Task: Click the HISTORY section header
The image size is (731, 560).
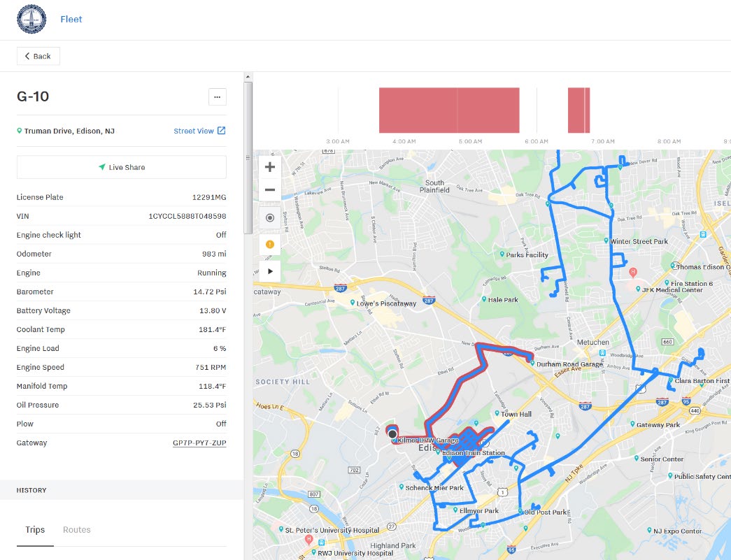Action: (x=31, y=490)
